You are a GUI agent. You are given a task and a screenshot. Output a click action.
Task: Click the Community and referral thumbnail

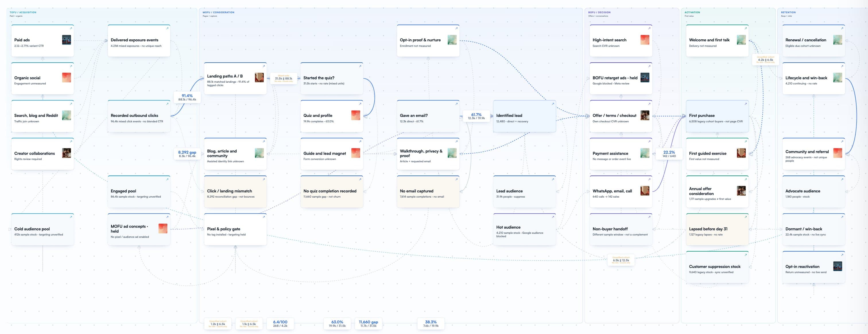[x=837, y=153]
